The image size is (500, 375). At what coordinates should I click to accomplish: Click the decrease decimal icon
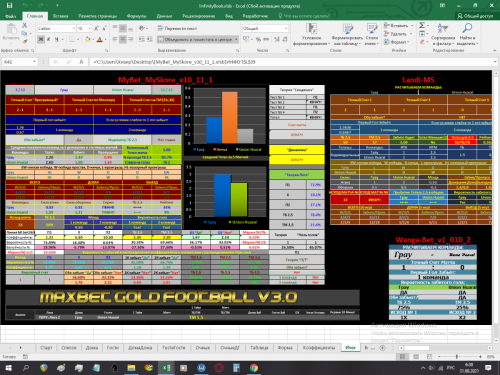point(285,39)
